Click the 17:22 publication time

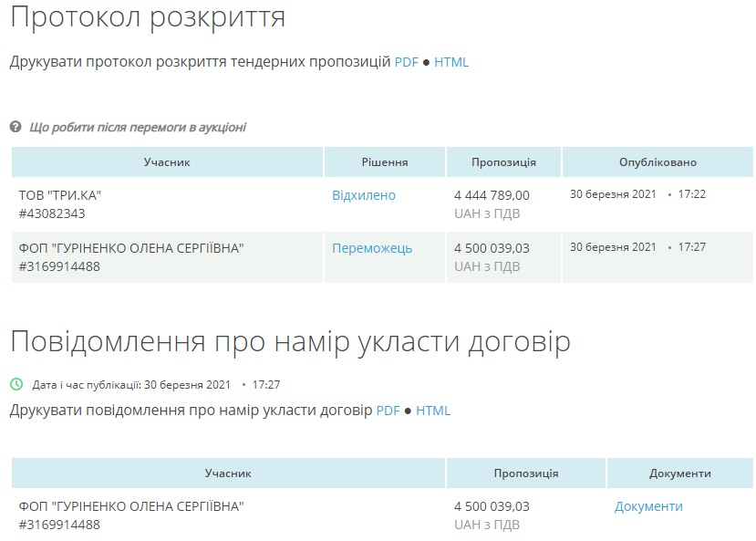pos(692,194)
